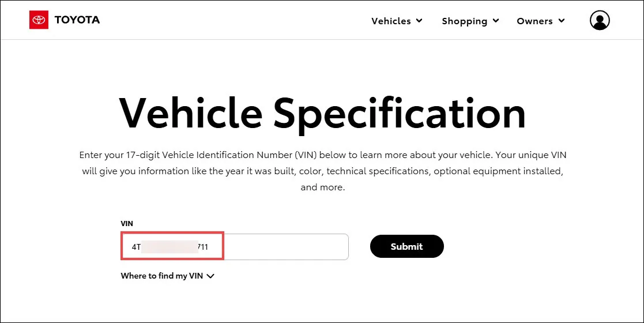The width and height of the screenshot is (644, 323).
Task: Place cursor at the VIN's leading 4T characters
Action: (137, 247)
